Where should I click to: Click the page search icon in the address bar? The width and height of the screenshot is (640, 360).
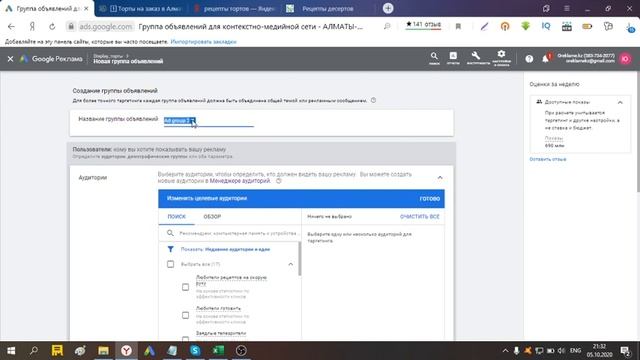tap(387, 27)
